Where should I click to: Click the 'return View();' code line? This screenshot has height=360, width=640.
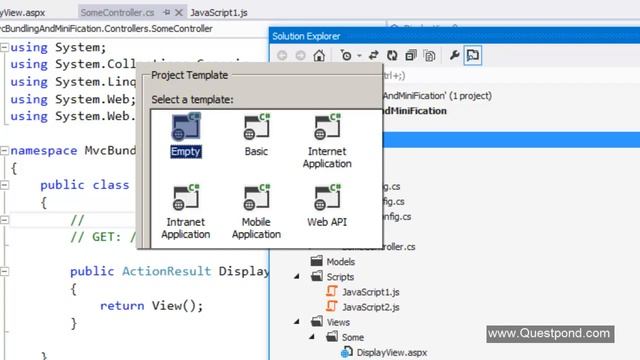(151, 306)
